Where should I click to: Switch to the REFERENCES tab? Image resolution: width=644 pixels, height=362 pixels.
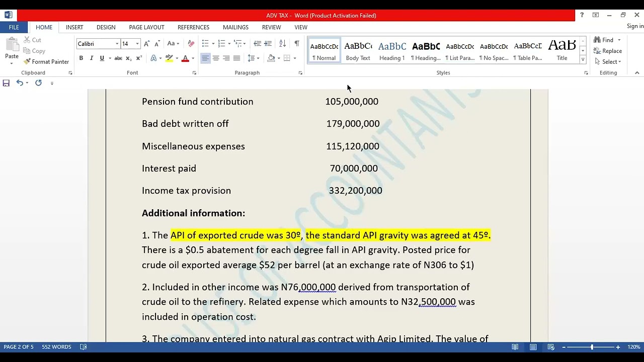coord(193,27)
